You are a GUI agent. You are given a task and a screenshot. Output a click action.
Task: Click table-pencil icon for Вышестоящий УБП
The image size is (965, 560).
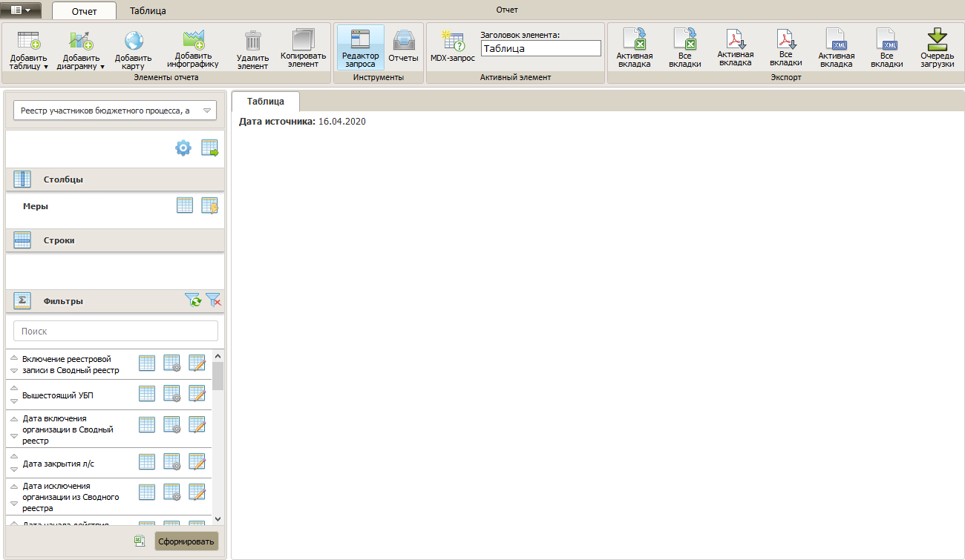197,394
